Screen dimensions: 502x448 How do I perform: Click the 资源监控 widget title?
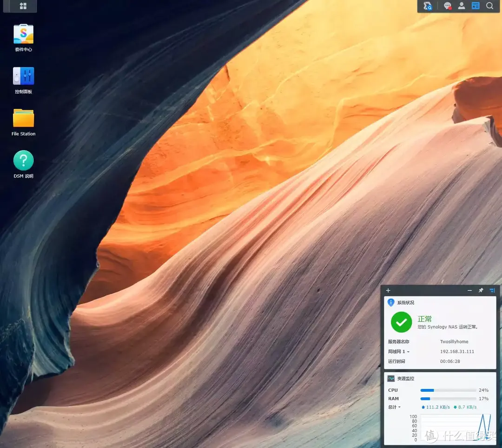(x=406, y=379)
